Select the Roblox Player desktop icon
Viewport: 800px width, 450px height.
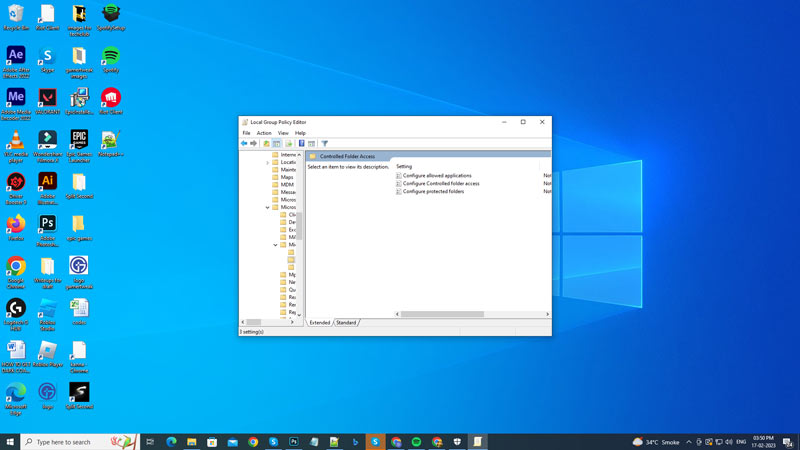pyautogui.click(x=47, y=354)
